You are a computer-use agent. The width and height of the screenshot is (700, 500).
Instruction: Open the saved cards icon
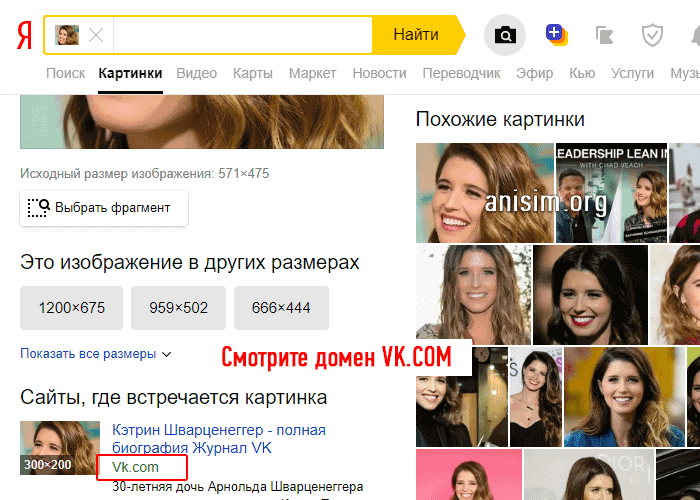coord(604,35)
